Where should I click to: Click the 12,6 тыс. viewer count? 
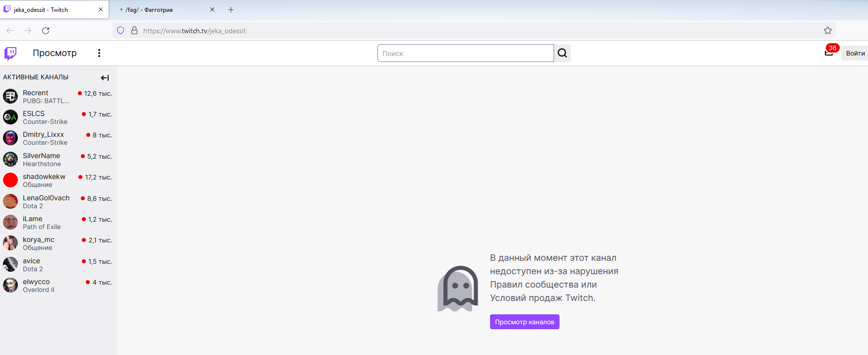98,93
